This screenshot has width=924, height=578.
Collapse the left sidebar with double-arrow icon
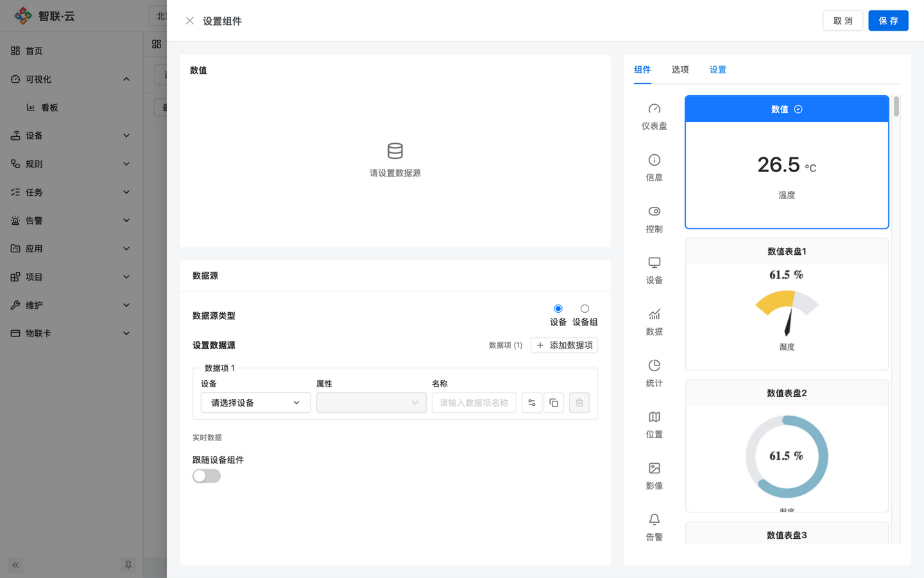[15, 565]
